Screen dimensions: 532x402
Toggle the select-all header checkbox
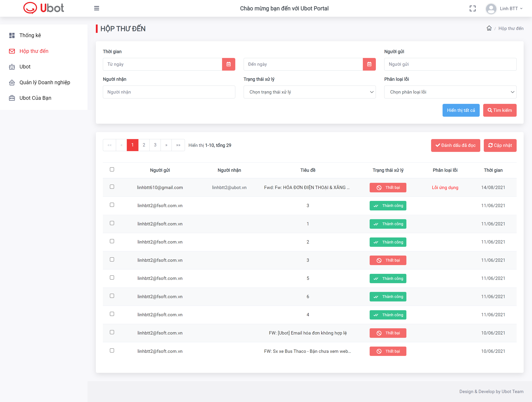(112, 169)
